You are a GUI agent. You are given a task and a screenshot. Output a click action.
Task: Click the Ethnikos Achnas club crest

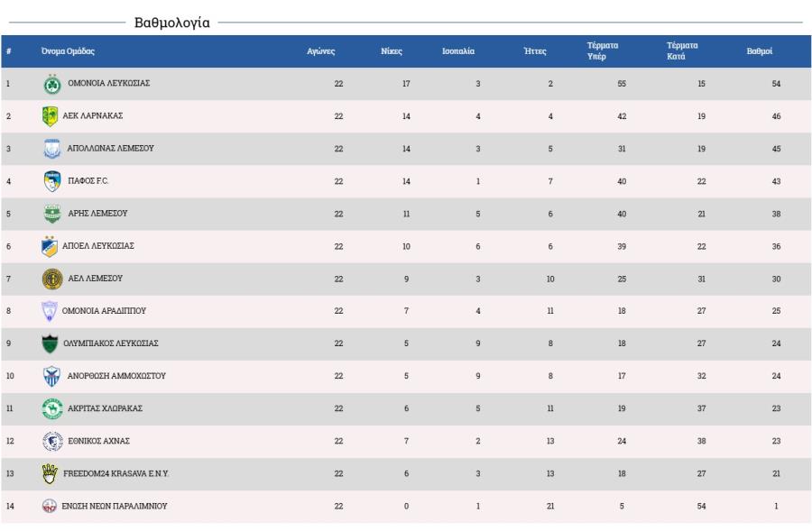51,441
